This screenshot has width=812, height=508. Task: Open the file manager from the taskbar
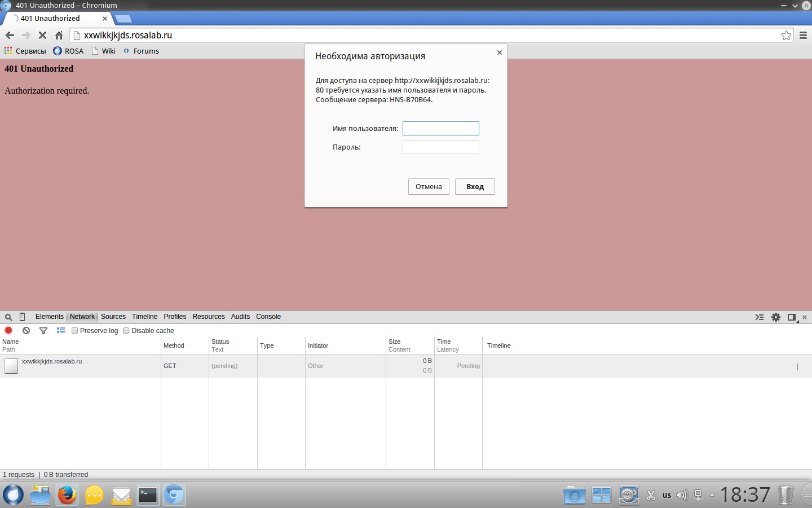coord(40,495)
